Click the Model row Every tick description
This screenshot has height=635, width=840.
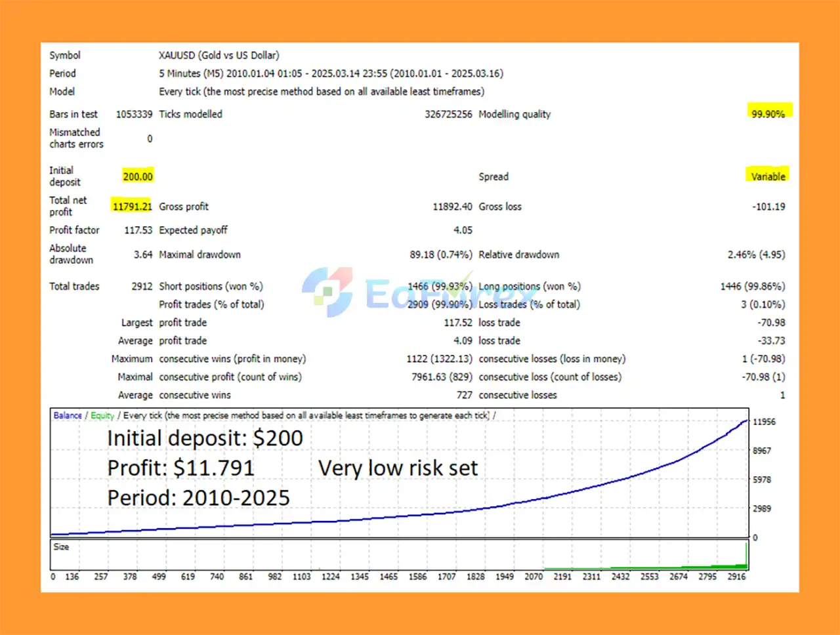click(322, 92)
